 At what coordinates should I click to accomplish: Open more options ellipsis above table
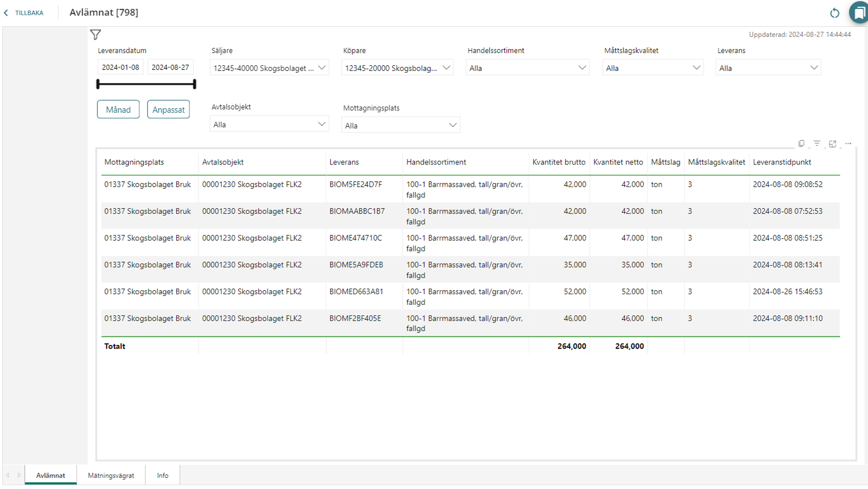(x=848, y=144)
